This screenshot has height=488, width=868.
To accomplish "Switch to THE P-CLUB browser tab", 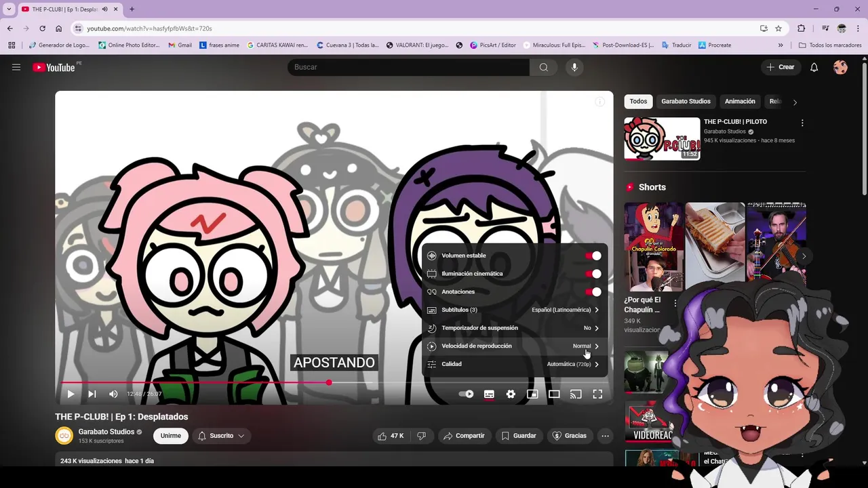I will pyautogui.click(x=70, y=9).
